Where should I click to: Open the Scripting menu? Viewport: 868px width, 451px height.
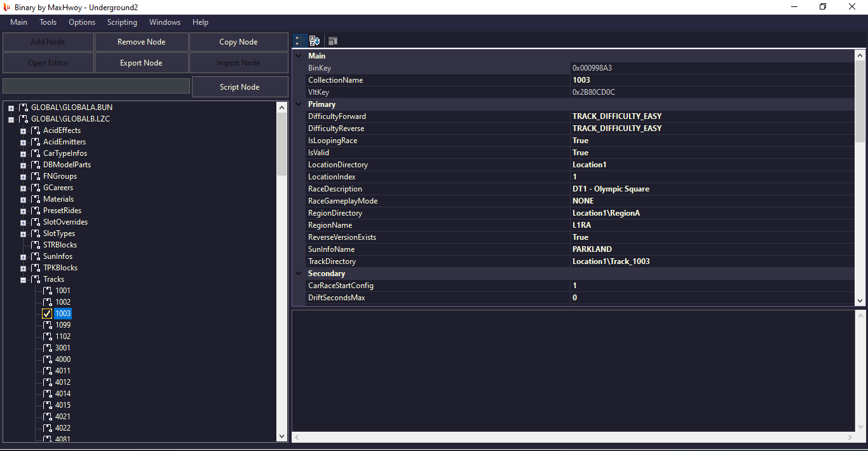(x=122, y=22)
